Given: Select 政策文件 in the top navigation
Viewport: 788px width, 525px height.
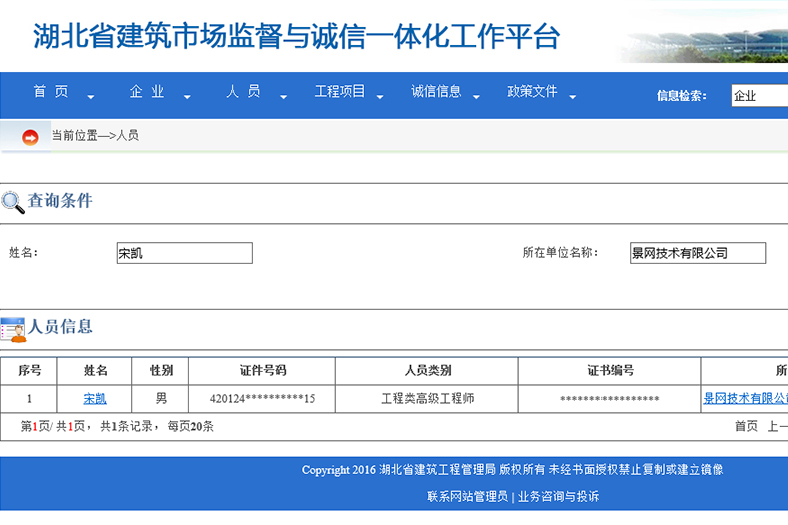Looking at the screenshot, I should tap(532, 92).
